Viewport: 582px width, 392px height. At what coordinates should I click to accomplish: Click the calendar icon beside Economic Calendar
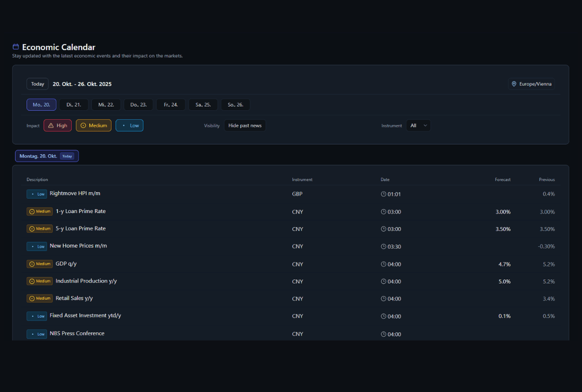tap(16, 47)
